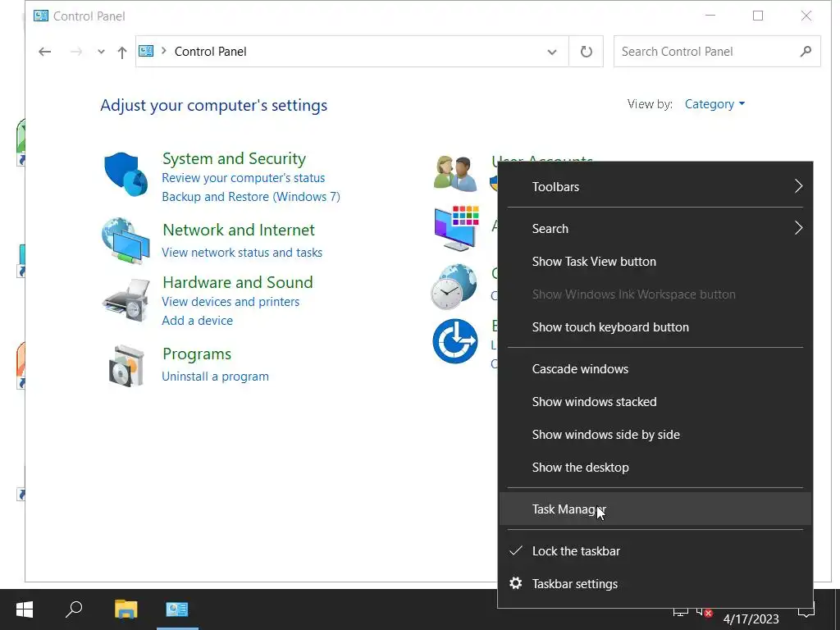Toggle Lock the taskbar option
840x630 pixels.
tap(655, 550)
